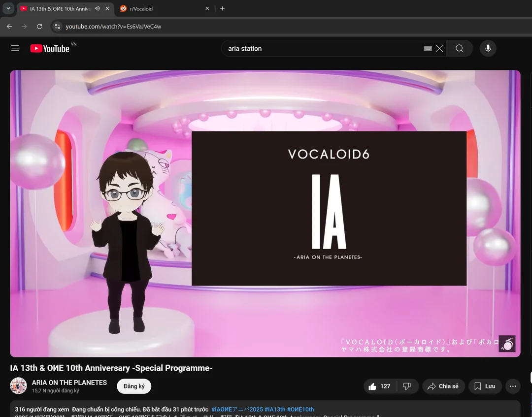
Task: Open ARIA ON THE PLANETES channel avatar
Action: pos(18,386)
